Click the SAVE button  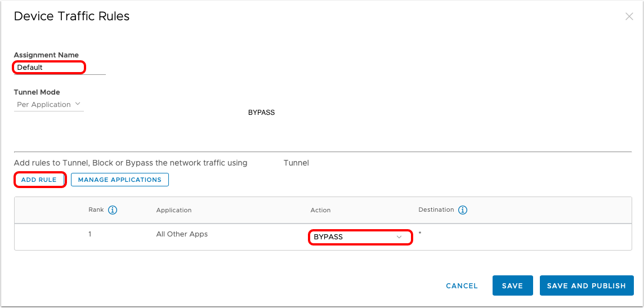(512, 285)
